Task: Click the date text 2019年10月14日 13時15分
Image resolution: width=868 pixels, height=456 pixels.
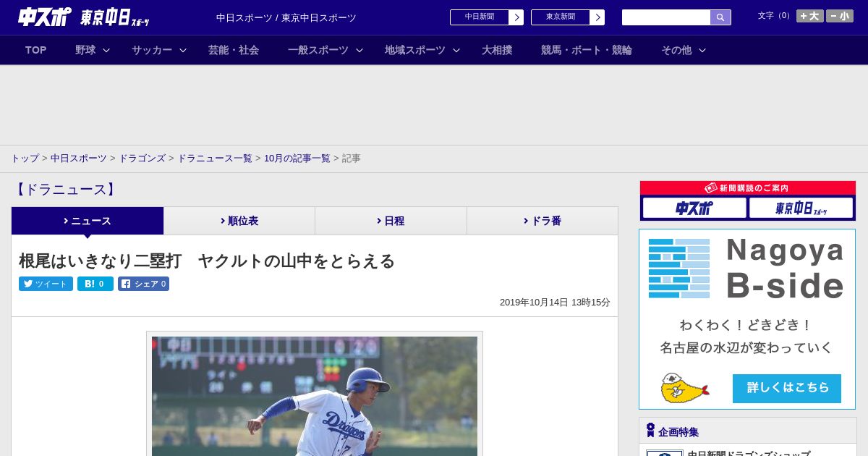Action: click(x=555, y=303)
